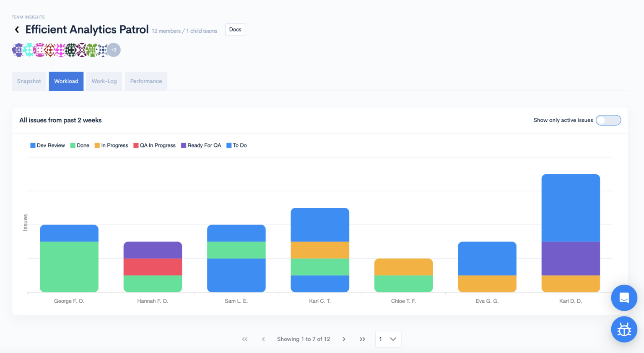Go to the first page of results
Screen dimensions: 644x353
click(245, 339)
